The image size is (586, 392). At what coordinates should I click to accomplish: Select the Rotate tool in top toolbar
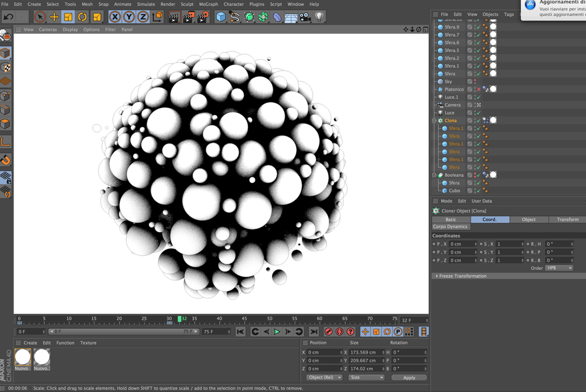click(x=82, y=17)
